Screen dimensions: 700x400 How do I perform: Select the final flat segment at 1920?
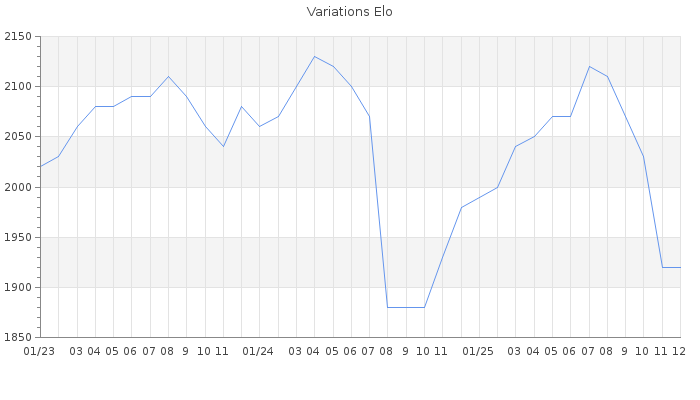(671, 267)
